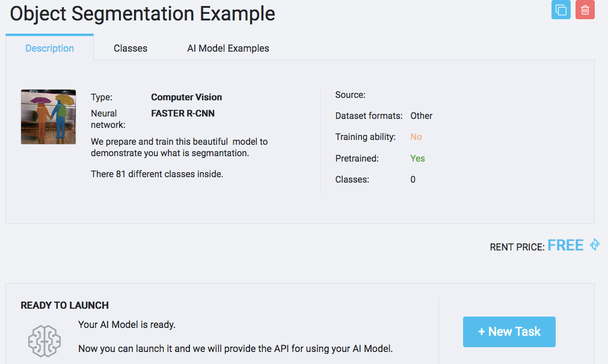The width and height of the screenshot is (608, 364).
Task: Click the RENT PRICE label
Action: pos(517,247)
